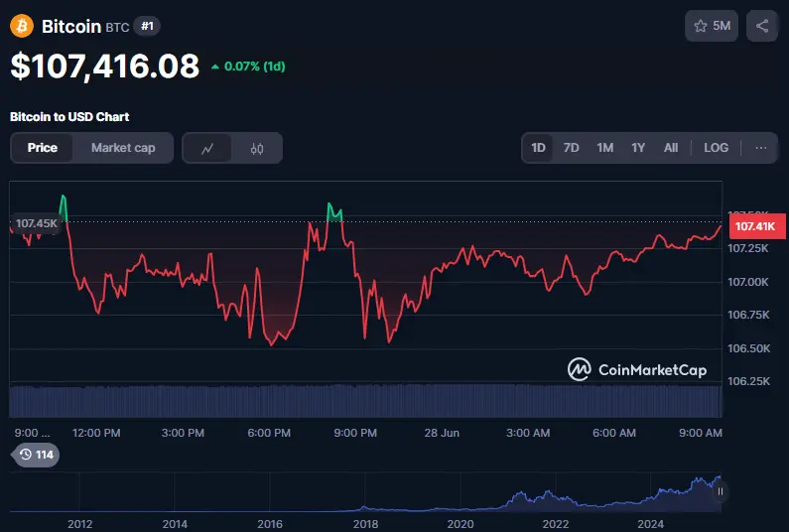Click the 0.07% (1d) change indicator
The image size is (789, 532).
point(248,66)
